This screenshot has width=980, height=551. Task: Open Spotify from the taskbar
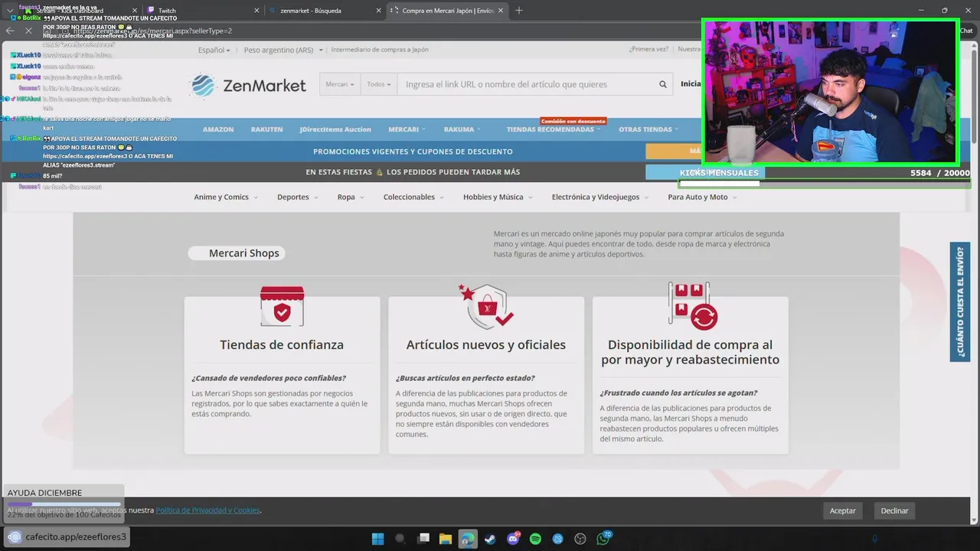(x=535, y=539)
